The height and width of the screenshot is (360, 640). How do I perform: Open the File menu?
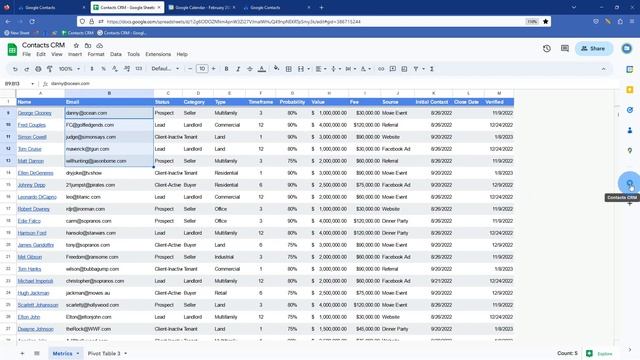tap(27, 54)
